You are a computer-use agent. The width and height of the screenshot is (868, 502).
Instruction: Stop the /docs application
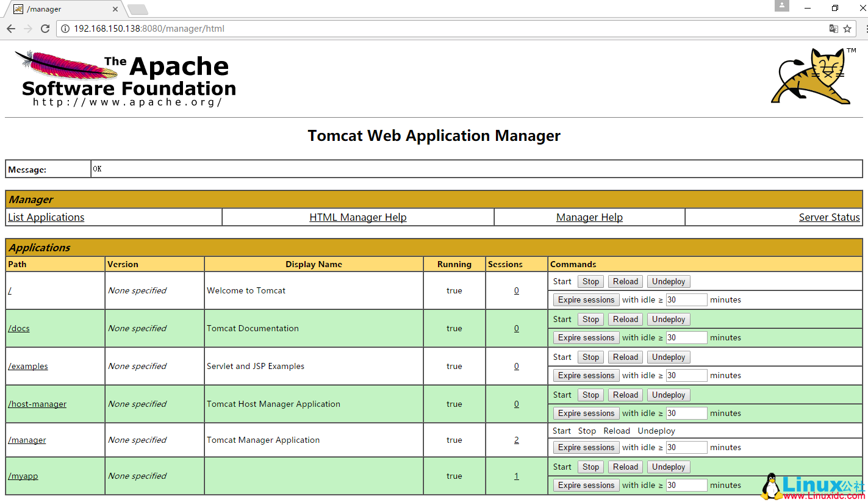590,319
